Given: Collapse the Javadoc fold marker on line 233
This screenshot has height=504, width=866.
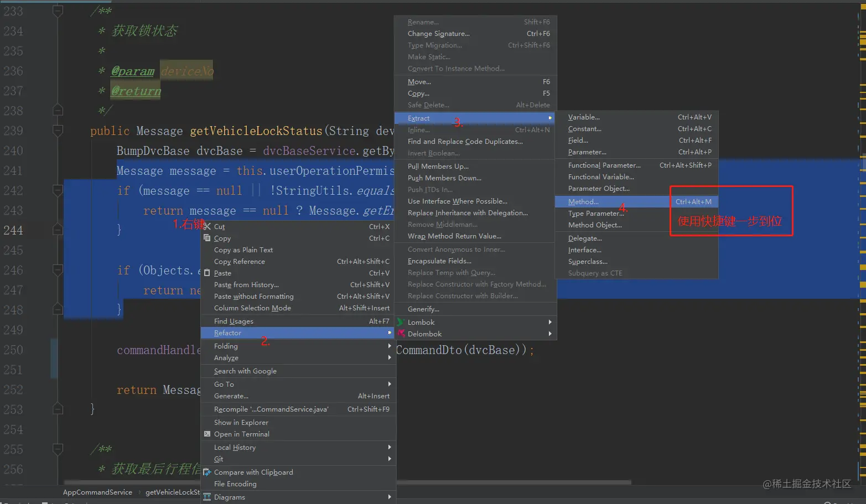Looking at the screenshot, I should 58,11.
